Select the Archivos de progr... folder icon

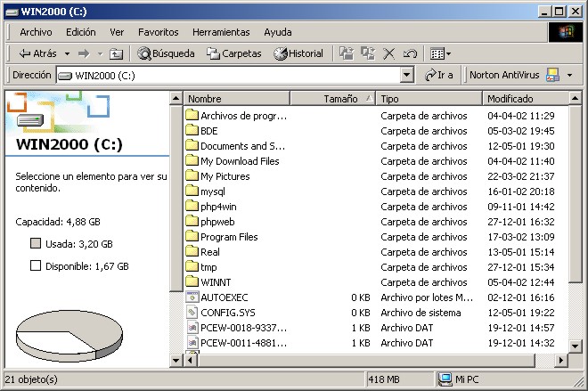coord(192,115)
